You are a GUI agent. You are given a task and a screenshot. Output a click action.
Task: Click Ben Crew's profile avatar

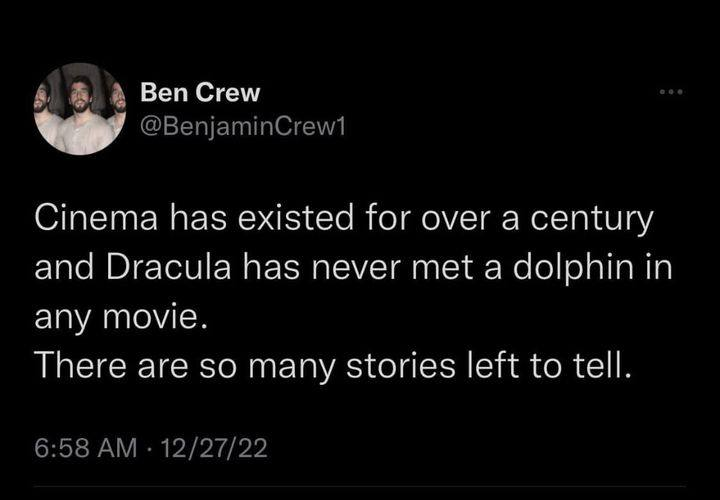(79, 109)
